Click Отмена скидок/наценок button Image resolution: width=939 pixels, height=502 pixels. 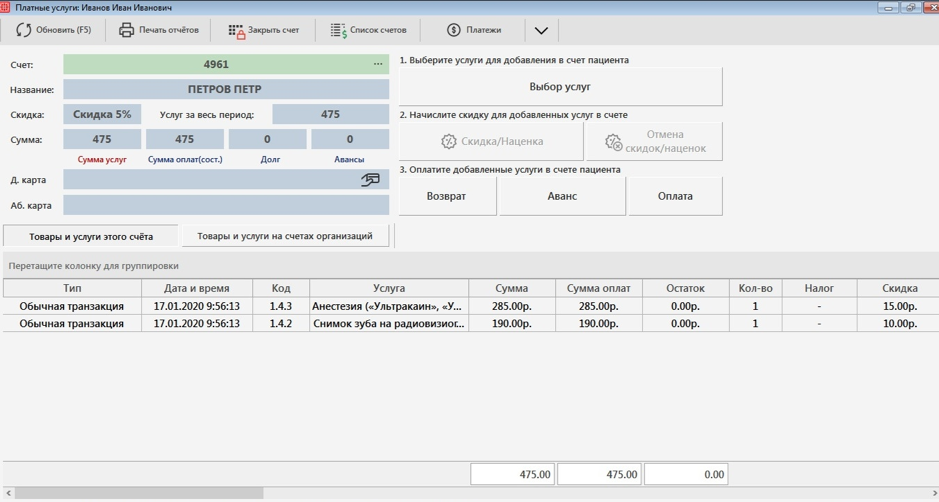point(654,141)
